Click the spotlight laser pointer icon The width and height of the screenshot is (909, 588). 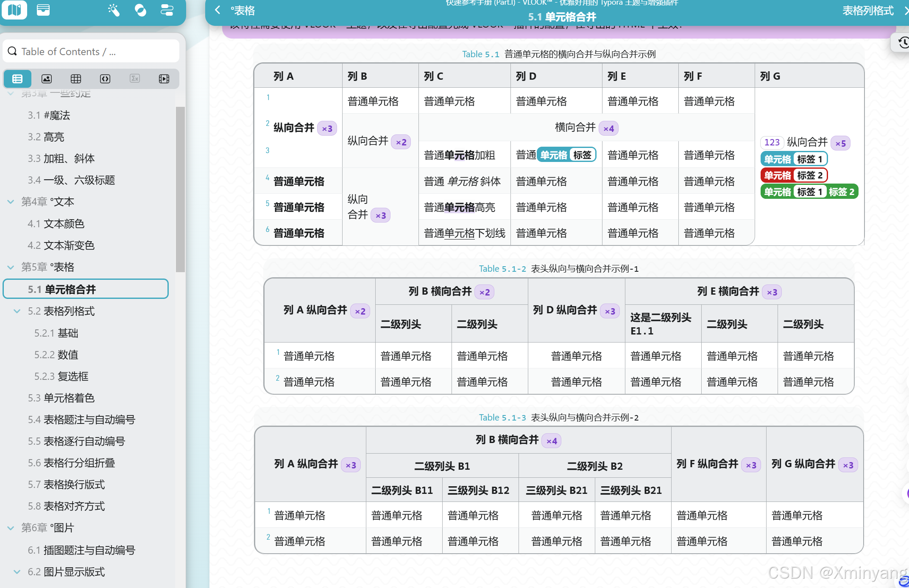tap(114, 10)
